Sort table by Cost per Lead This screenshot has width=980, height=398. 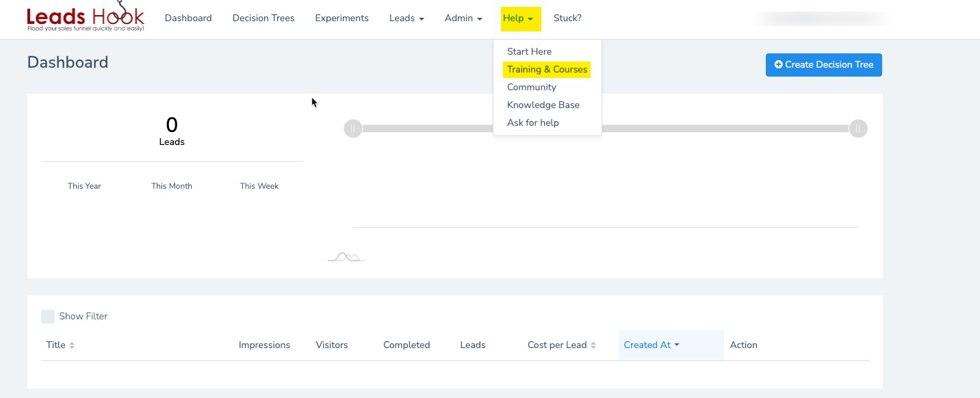pos(562,345)
